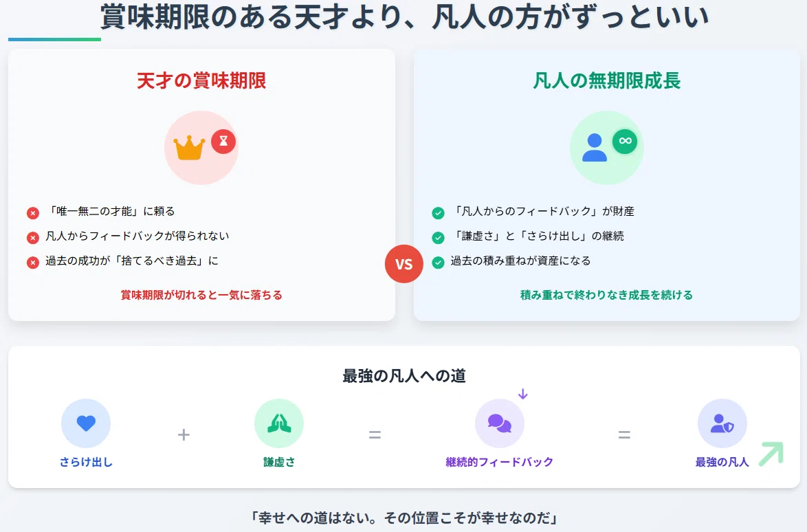Click red x beside 「唯一無二の才能」に頼る
The height and width of the screenshot is (532, 807).
click(x=33, y=213)
